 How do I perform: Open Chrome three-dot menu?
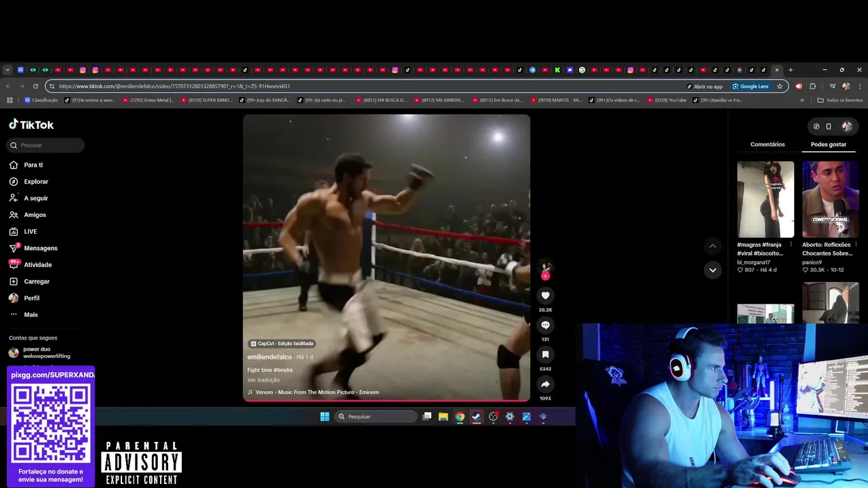860,86
